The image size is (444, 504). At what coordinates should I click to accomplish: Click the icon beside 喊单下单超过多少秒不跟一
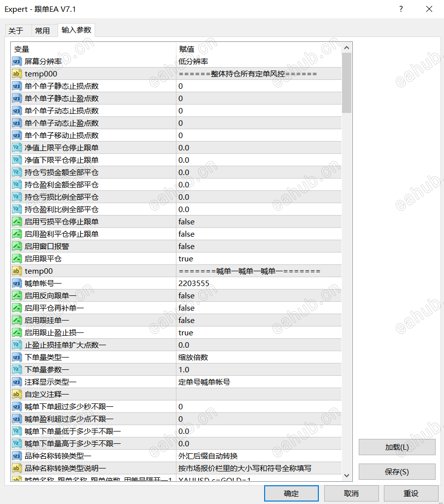[17, 407]
